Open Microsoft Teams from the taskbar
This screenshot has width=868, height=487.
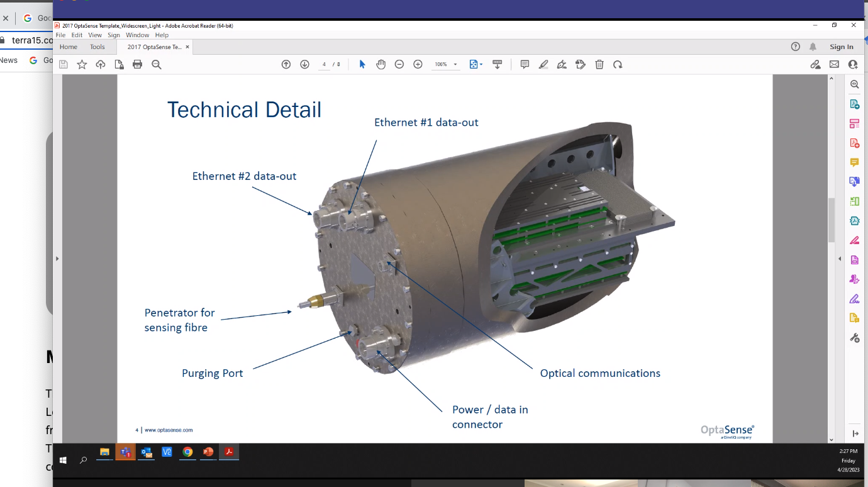(x=125, y=452)
